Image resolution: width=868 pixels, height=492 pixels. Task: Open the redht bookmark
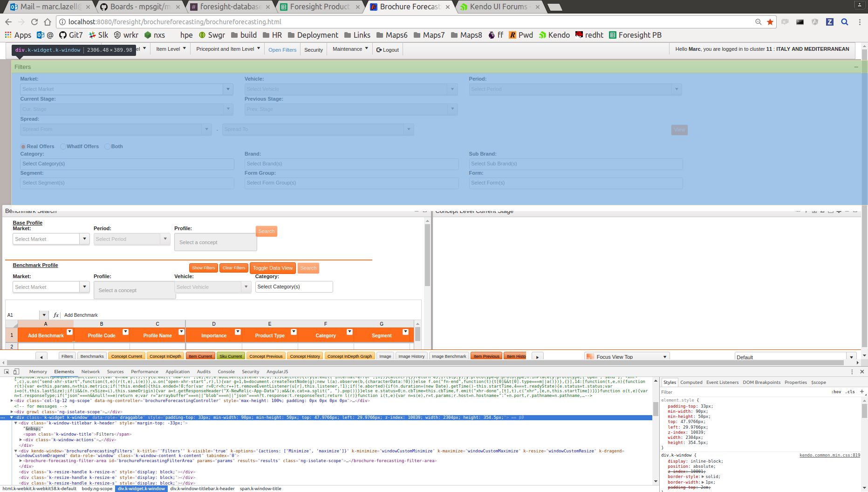[x=589, y=35]
